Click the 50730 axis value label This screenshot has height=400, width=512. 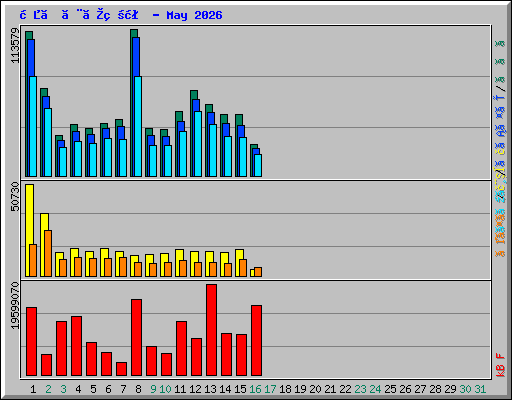coord(15,196)
